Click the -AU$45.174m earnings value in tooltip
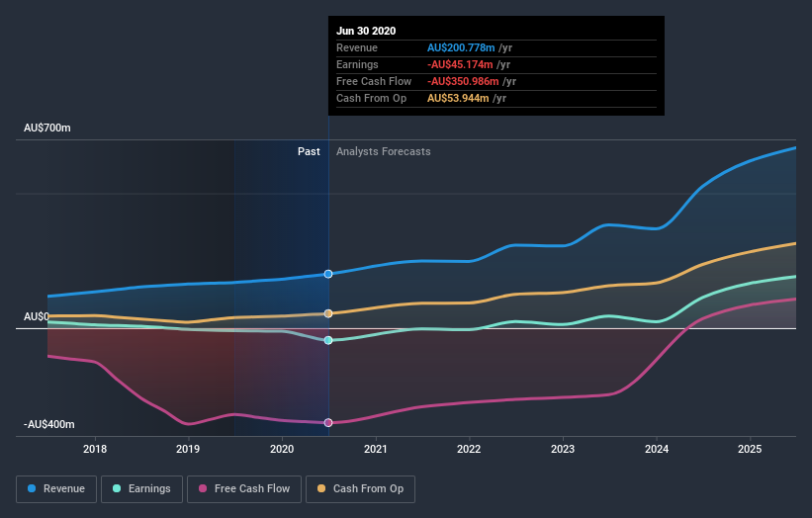Screen dimensions: 812x518 pos(460,64)
